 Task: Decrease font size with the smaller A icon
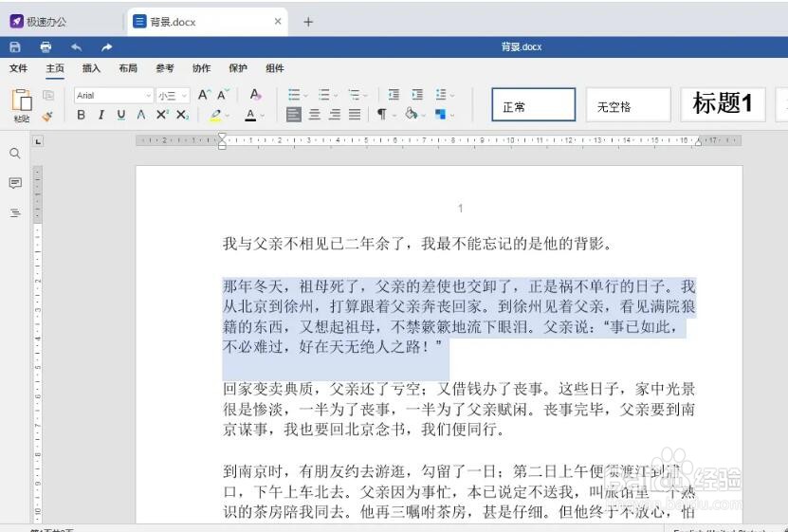coord(223,95)
